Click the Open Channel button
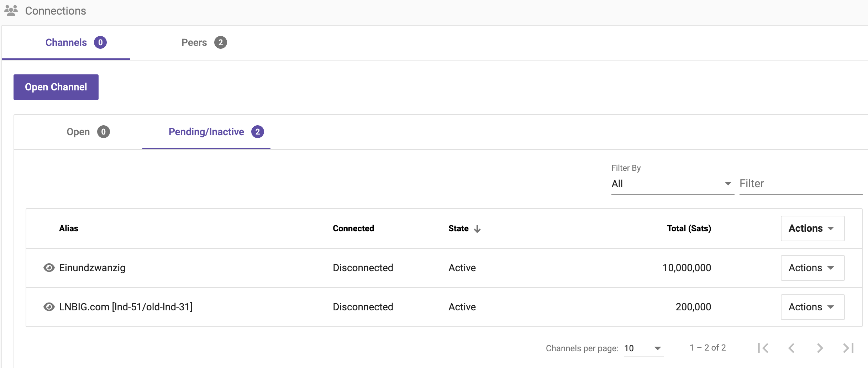The image size is (868, 368). point(56,87)
